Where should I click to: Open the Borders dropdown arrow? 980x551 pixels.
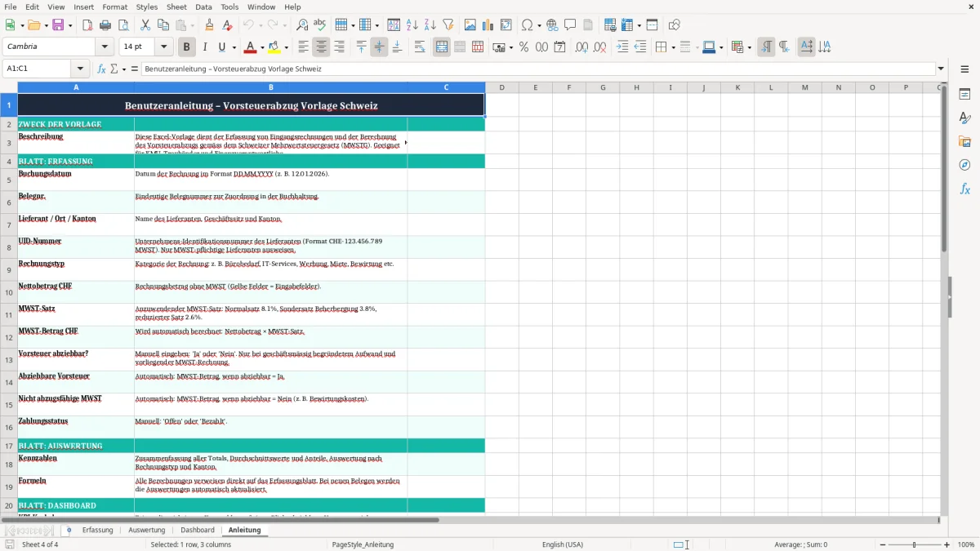673,47
